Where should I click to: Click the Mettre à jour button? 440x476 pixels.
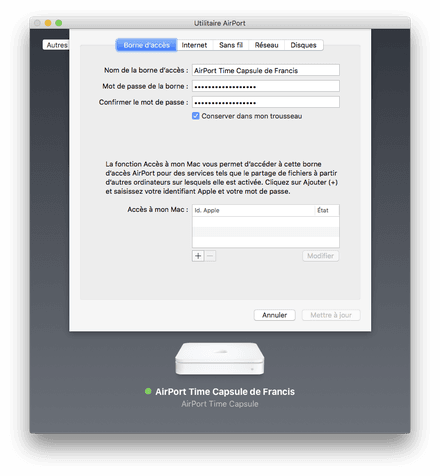[x=331, y=315]
